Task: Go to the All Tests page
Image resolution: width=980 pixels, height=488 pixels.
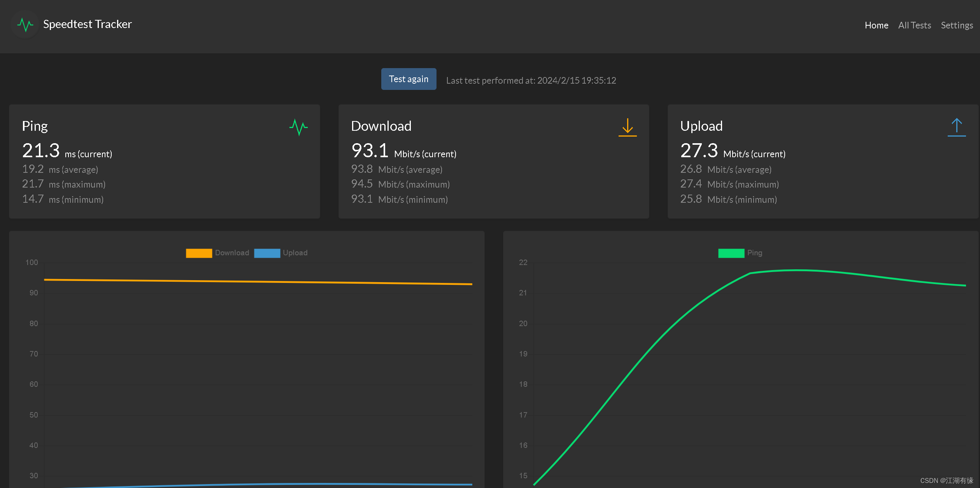Action: tap(914, 25)
